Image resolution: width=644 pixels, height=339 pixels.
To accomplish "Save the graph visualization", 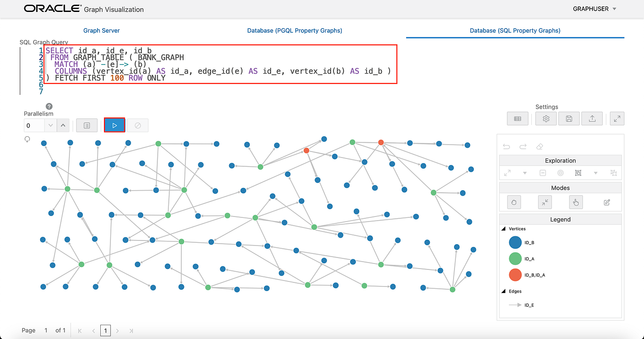I will click(x=569, y=118).
